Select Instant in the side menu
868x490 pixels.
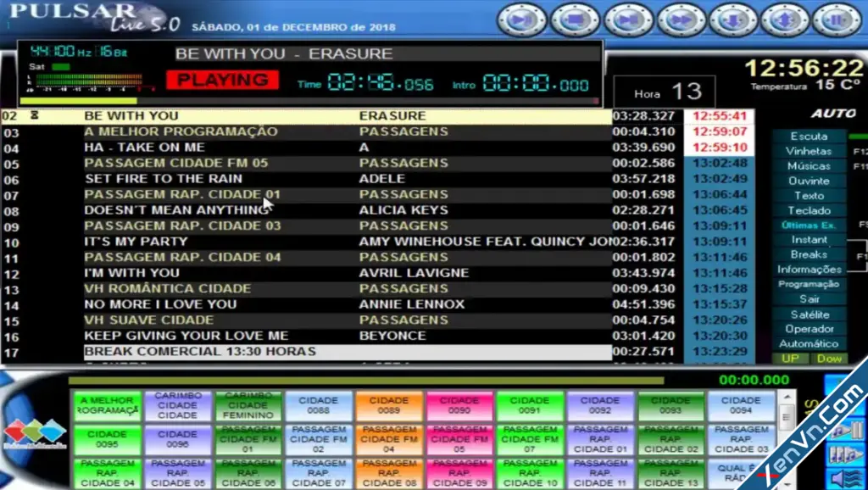809,240
